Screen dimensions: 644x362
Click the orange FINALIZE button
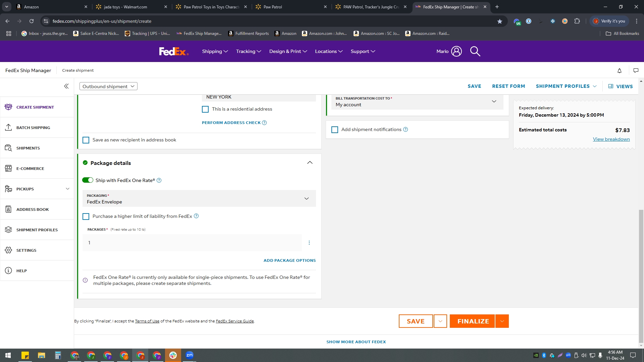pyautogui.click(x=472, y=321)
